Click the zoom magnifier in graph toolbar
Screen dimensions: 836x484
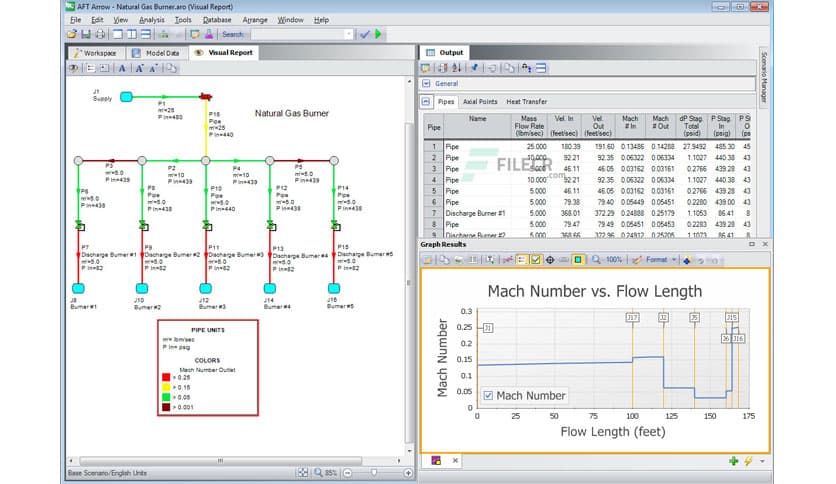tap(596, 260)
